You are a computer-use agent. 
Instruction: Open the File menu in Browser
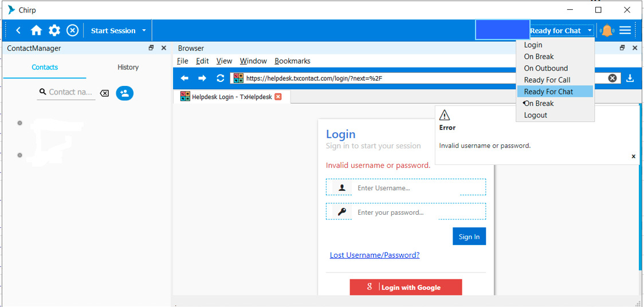[182, 61]
